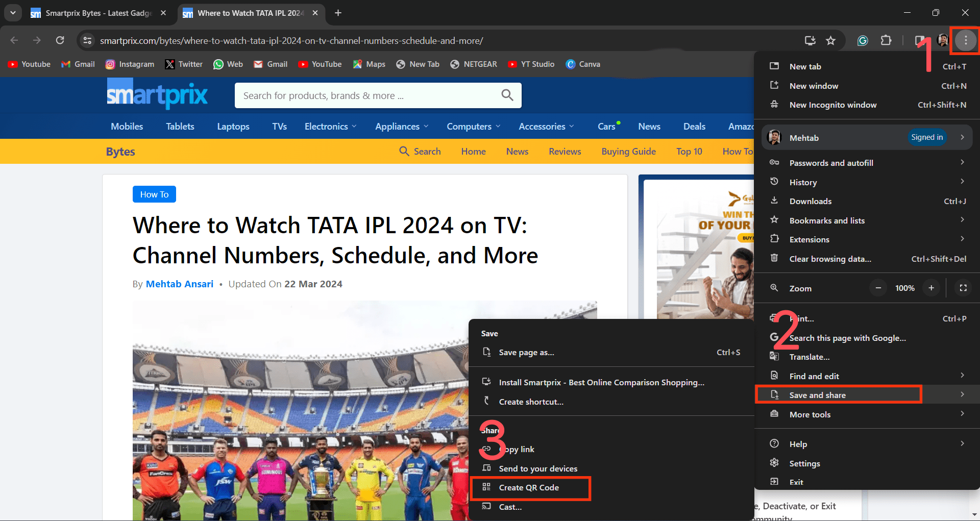Click Save page as option
This screenshot has height=521, width=980.
pos(611,352)
